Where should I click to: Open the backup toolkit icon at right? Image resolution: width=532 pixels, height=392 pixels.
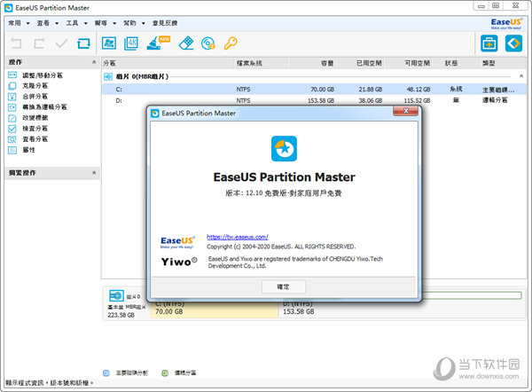coord(489,43)
